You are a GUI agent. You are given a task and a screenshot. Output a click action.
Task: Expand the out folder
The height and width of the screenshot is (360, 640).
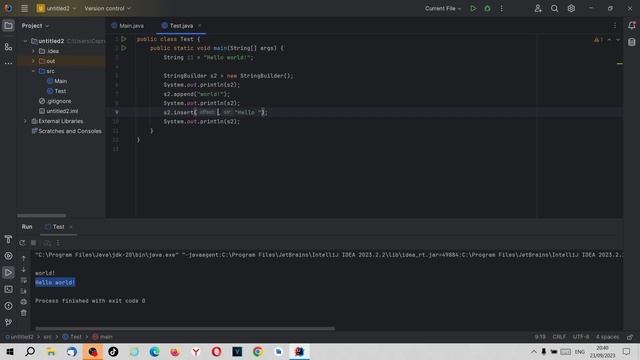pos(33,61)
